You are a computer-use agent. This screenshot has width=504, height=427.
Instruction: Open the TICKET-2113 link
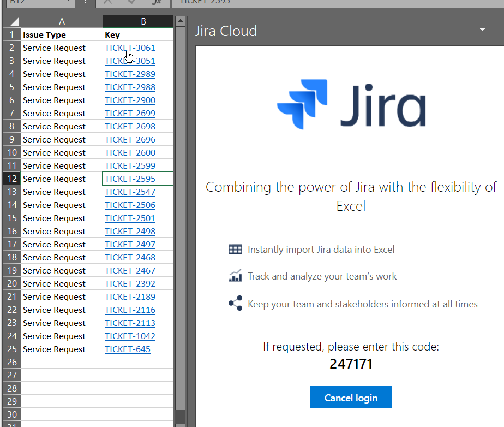[x=130, y=323]
